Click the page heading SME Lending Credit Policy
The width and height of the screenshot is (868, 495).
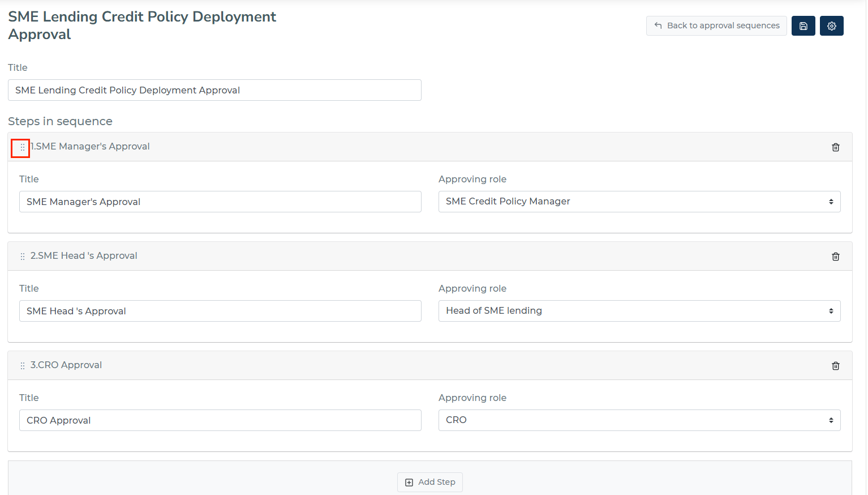pos(142,25)
